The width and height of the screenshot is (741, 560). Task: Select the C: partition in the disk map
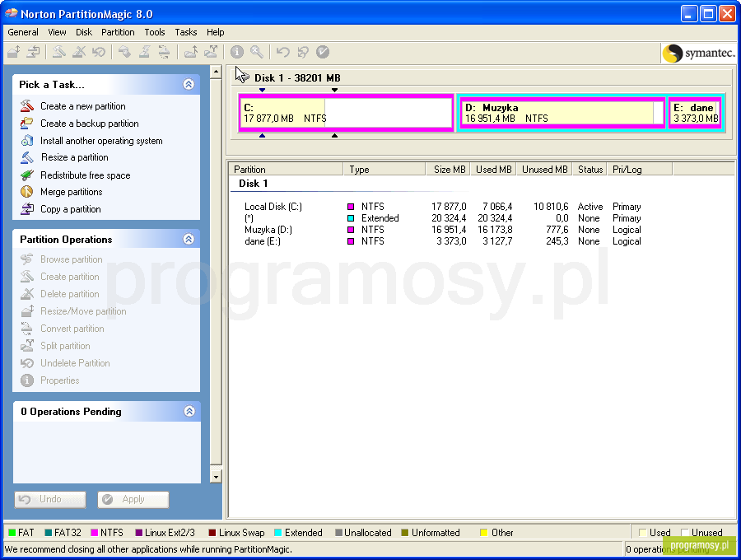tap(346, 113)
